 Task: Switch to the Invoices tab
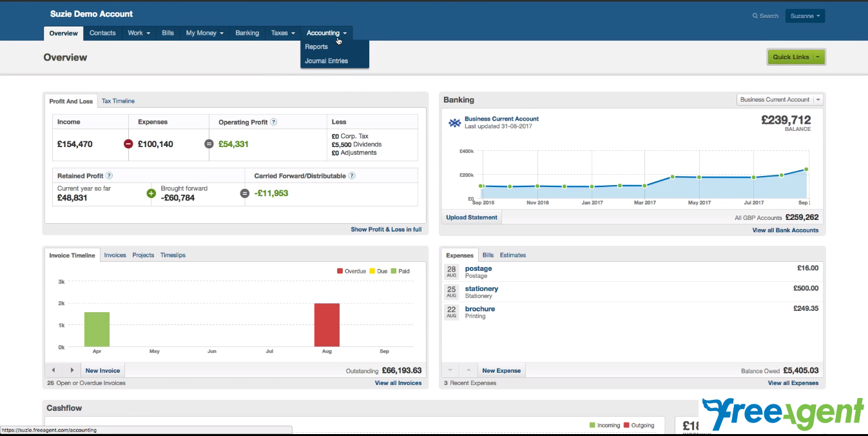(115, 255)
